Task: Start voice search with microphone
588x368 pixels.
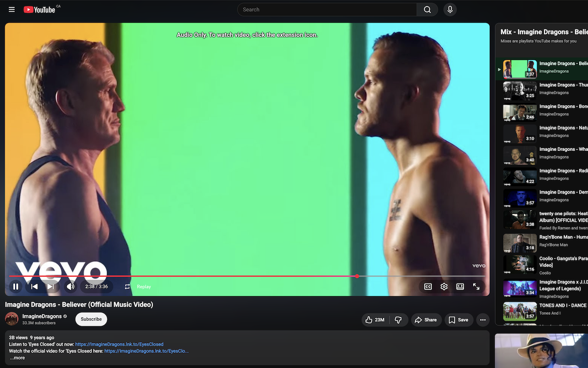Action: (450, 9)
